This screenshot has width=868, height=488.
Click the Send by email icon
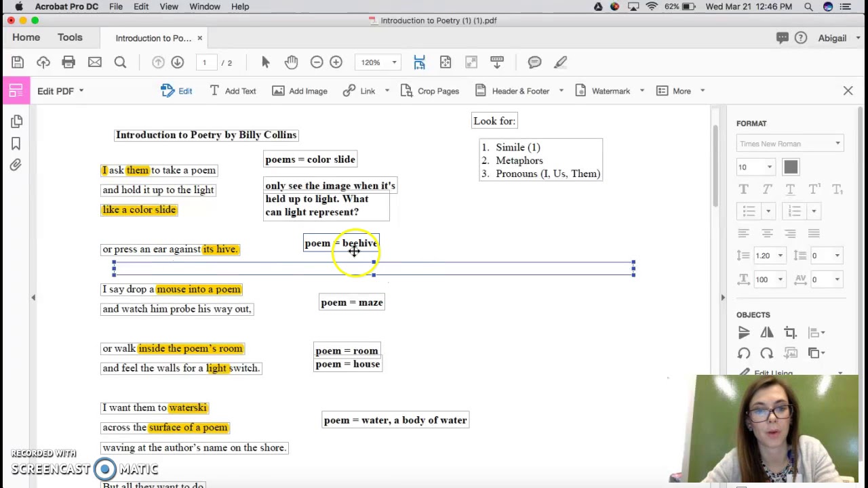[94, 62]
